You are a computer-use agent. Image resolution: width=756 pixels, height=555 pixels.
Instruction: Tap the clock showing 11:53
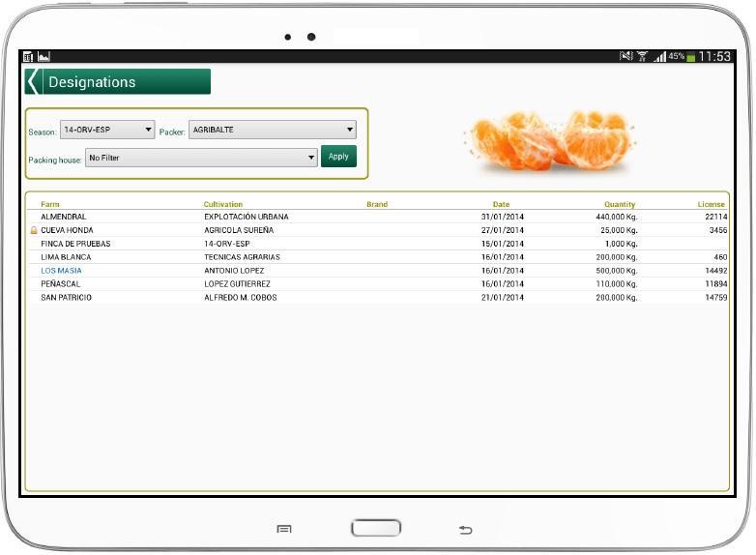tap(714, 56)
